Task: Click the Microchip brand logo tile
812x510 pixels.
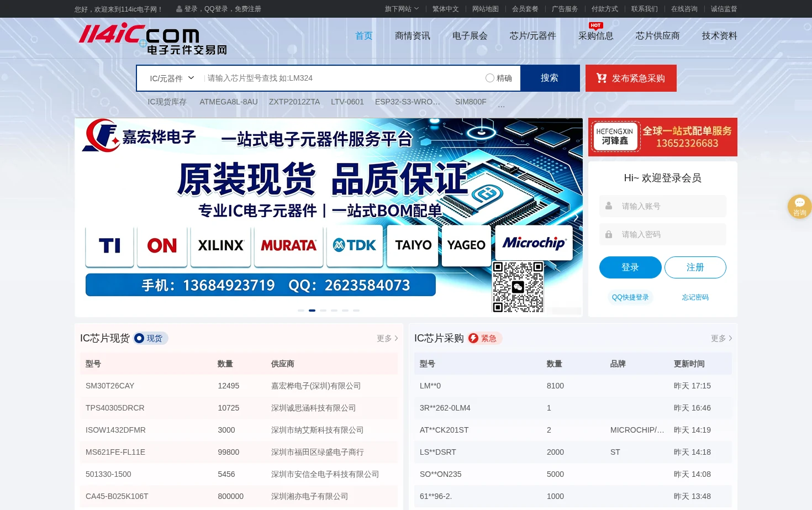Action: pos(534,243)
